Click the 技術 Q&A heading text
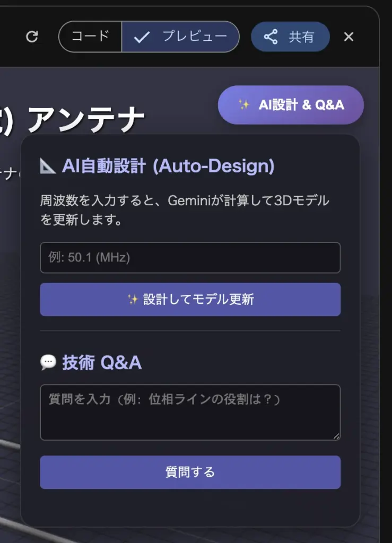 pyautogui.click(x=102, y=363)
